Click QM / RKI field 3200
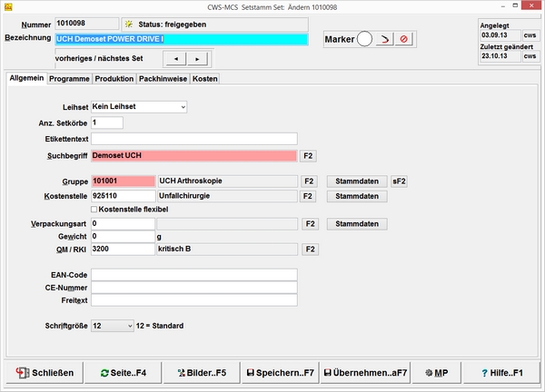545x392 pixels. [123, 250]
